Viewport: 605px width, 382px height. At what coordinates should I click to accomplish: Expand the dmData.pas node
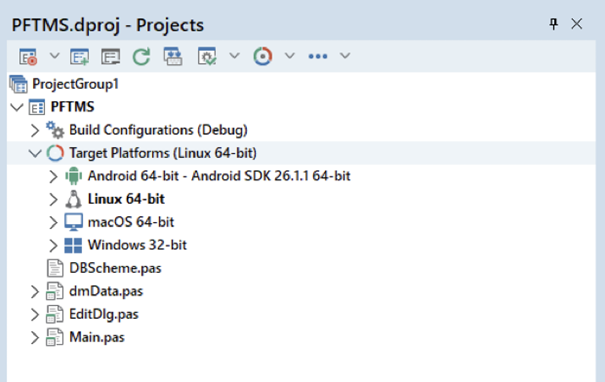[x=35, y=292]
